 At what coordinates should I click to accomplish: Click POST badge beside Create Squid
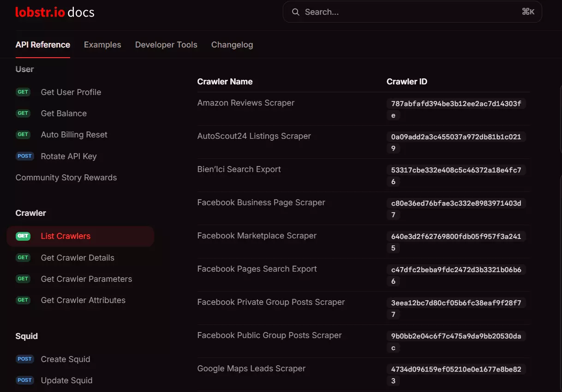25,359
